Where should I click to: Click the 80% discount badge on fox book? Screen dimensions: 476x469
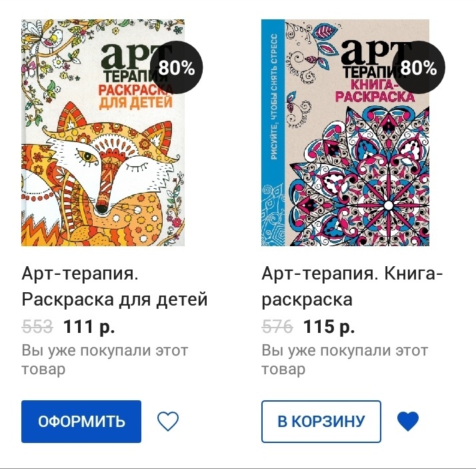[x=177, y=67]
